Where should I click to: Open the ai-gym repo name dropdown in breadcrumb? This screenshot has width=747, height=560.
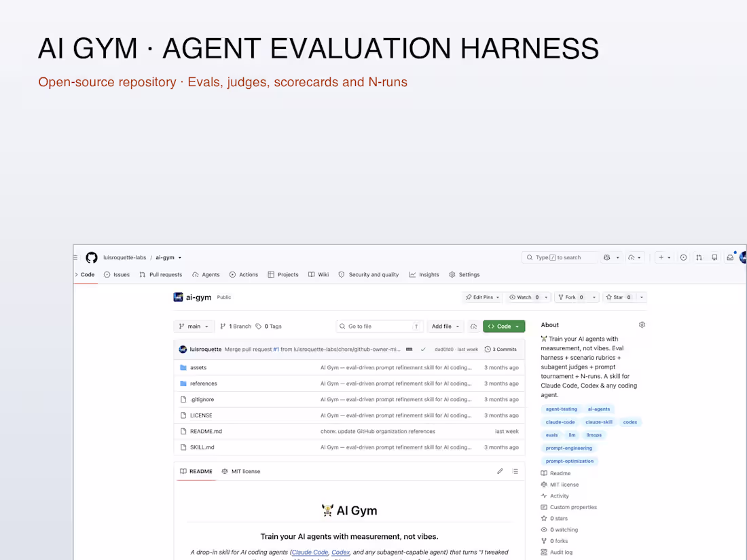coord(168,258)
